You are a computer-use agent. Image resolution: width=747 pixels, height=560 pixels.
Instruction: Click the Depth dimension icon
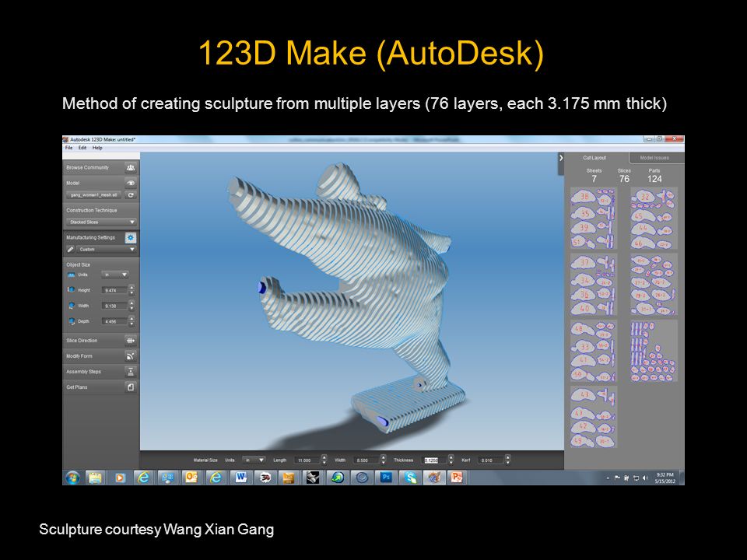click(71, 321)
